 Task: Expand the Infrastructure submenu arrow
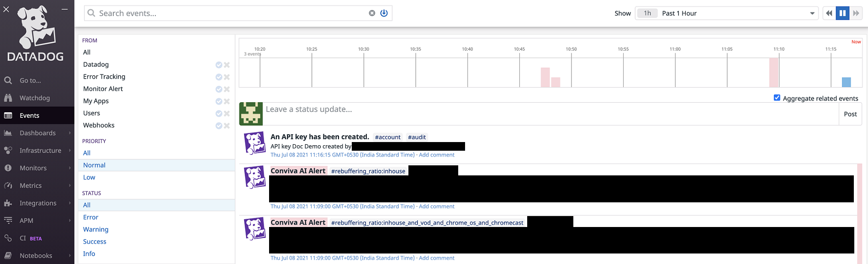[x=70, y=151]
